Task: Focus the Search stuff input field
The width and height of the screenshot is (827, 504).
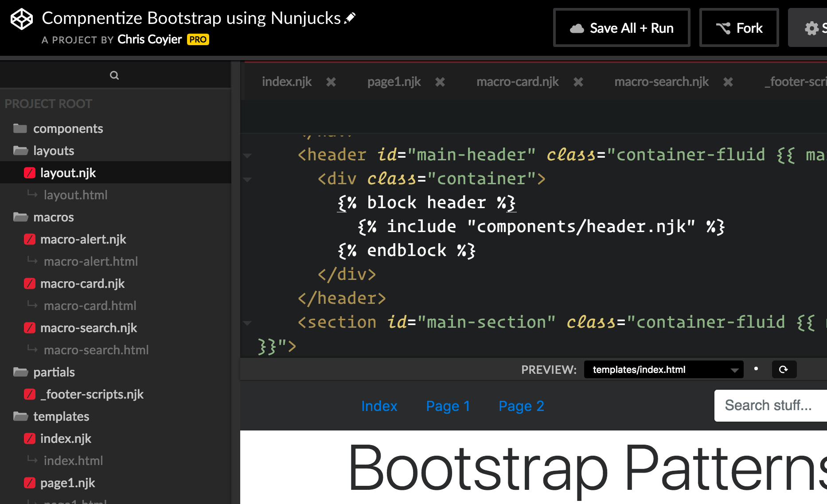Action: pyautogui.click(x=771, y=405)
